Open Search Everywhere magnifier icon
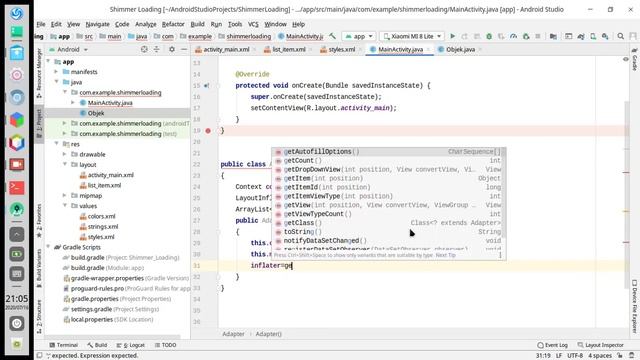640x360 pixels. 620,36
